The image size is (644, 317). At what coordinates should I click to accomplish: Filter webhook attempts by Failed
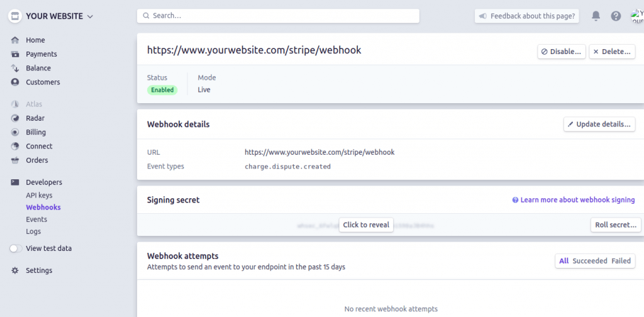click(621, 261)
